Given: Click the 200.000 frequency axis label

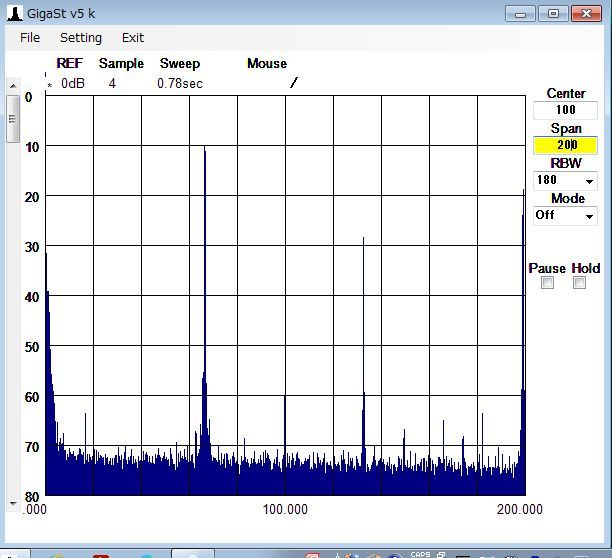Looking at the screenshot, I should (x=519, y=510).
